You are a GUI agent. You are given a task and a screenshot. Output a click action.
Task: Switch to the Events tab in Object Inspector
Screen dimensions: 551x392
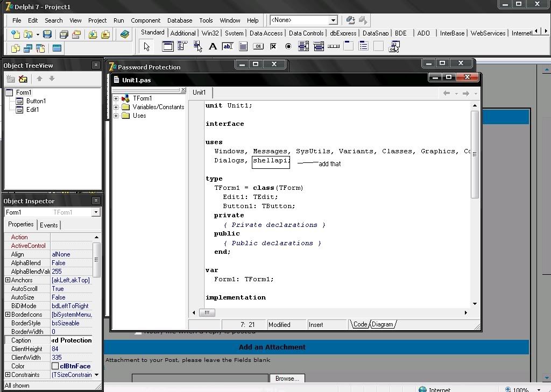(x=49, y=225)
